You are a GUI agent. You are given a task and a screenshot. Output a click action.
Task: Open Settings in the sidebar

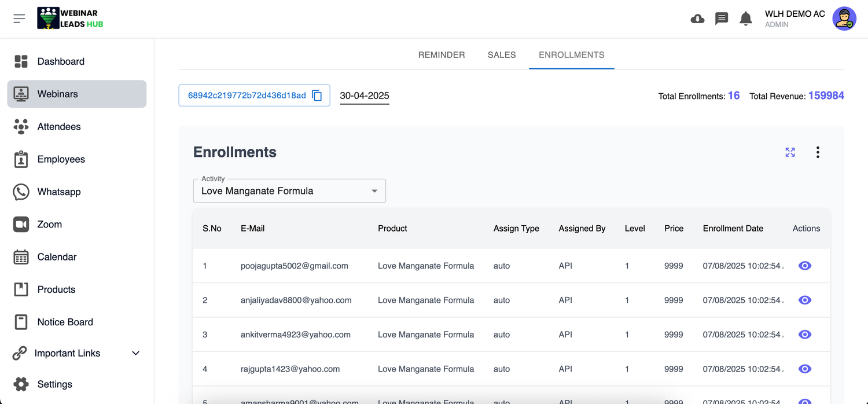click(x=55, y=384)
